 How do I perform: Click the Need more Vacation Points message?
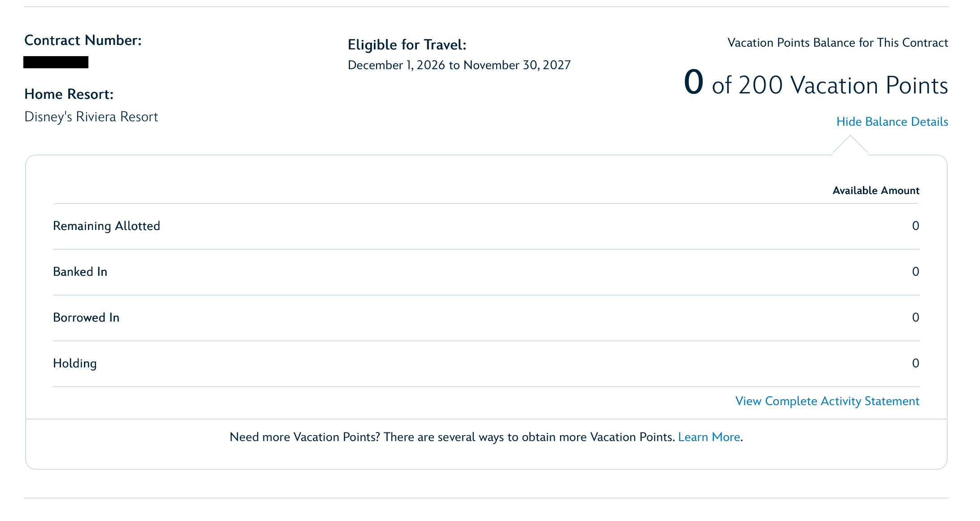(x=486, y=437)
